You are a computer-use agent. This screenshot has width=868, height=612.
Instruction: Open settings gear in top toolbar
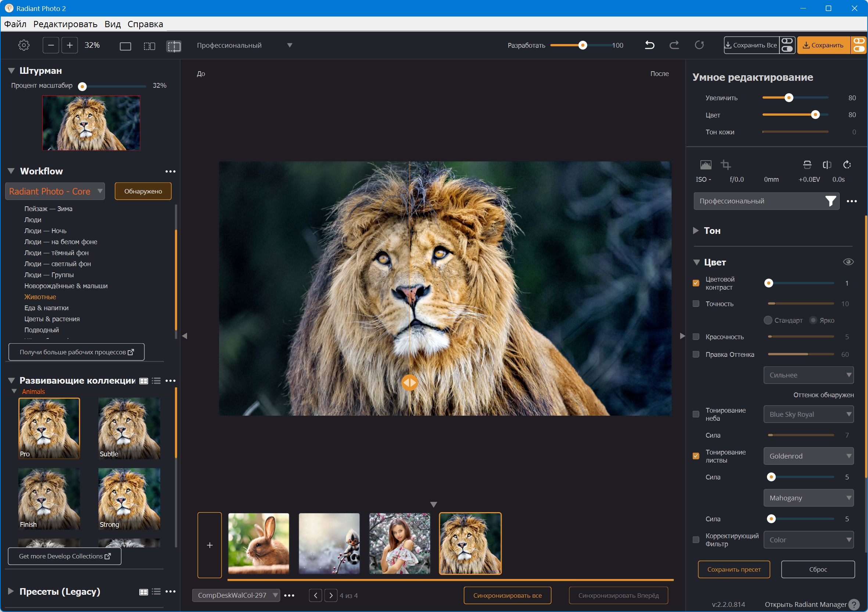pyautogui.click(x=24, y=45)
